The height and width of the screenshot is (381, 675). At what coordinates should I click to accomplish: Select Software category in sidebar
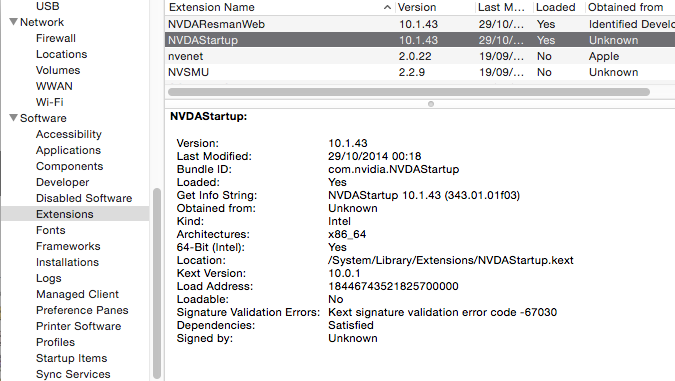coord(43,118)
